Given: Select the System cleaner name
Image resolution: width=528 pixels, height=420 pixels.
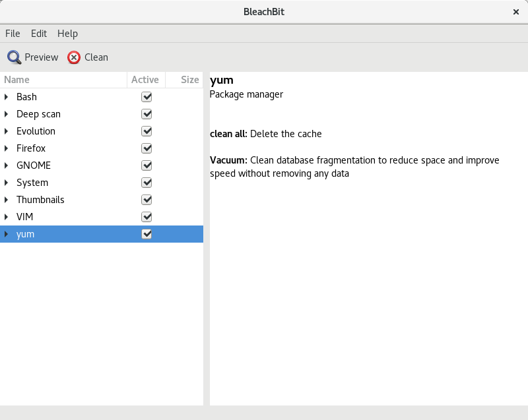Looking at the screenshot, I should point(32,183).
